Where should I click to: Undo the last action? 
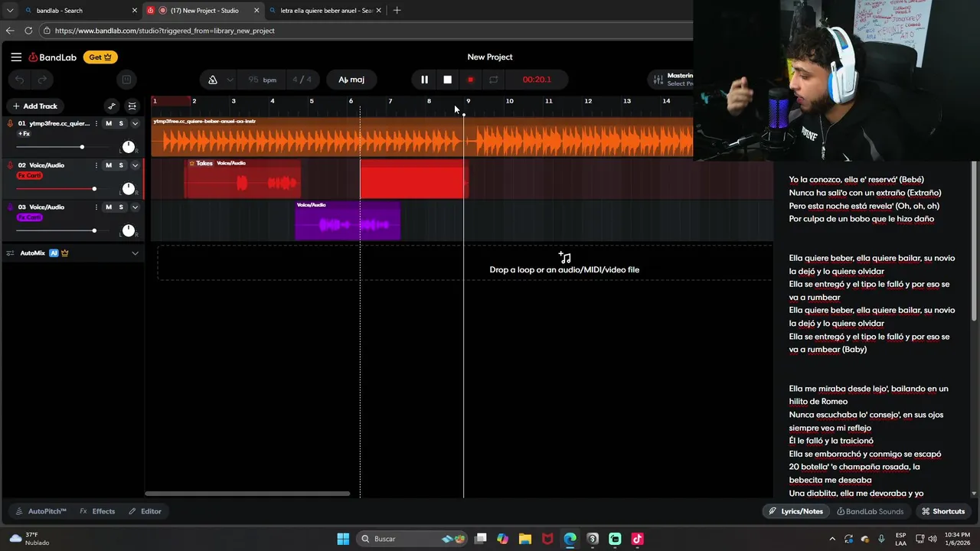20,80
